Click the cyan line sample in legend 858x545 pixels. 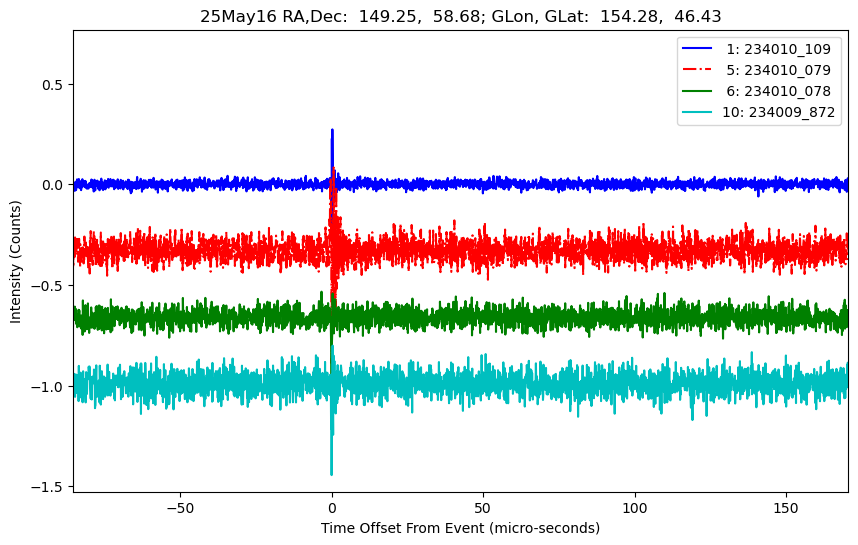click(697, 112)
